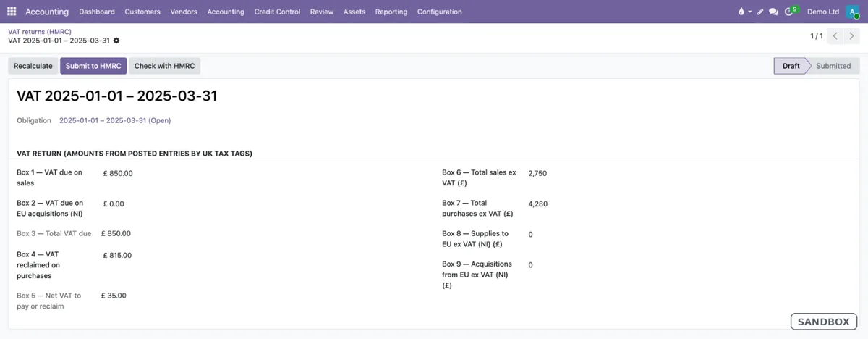
Task: Open the Customers menu
Action: (x=142, y=12)
